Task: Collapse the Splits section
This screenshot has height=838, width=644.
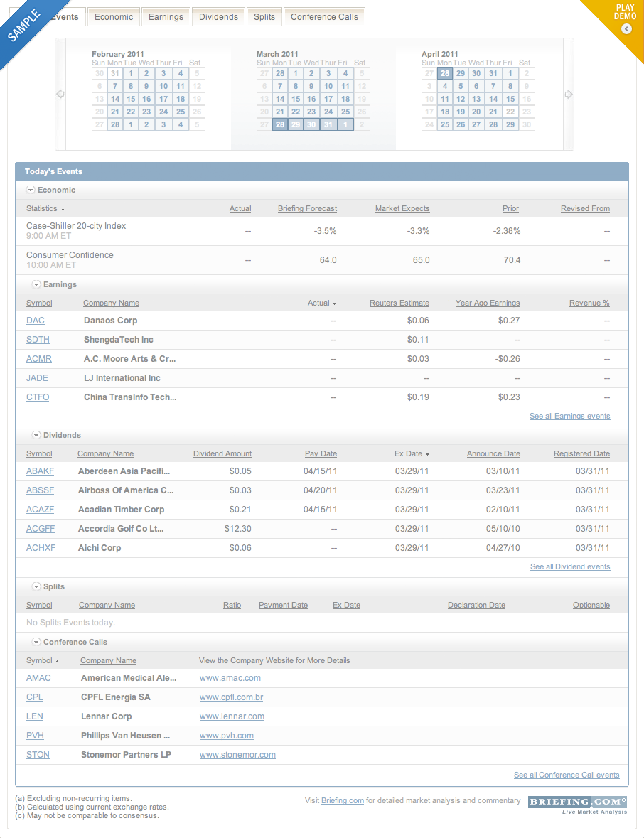Action: (x=36, y=586)
